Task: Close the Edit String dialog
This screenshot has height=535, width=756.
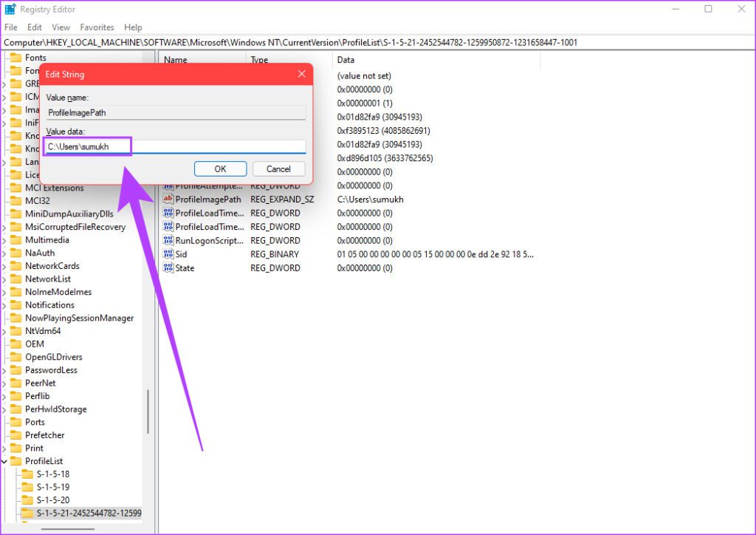Action: click(x=302, y=74)
